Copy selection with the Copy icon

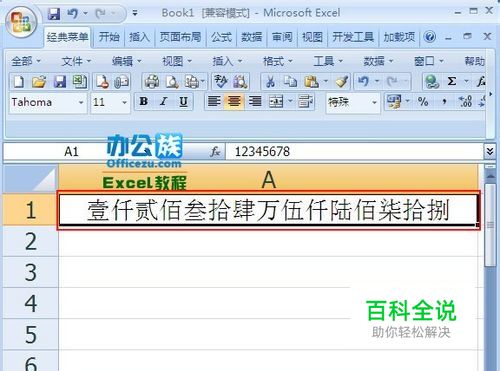[290, 82]
